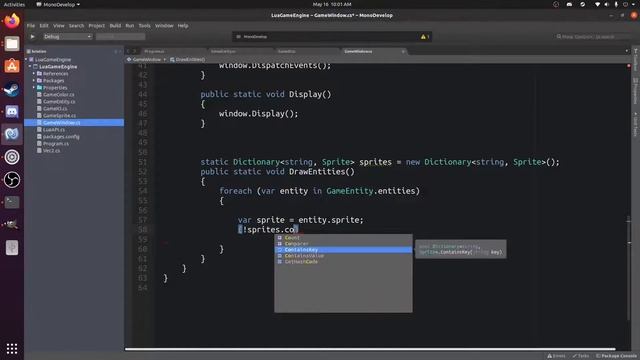Open LuaAPI.cs in the solution tree

click(54, 129)
